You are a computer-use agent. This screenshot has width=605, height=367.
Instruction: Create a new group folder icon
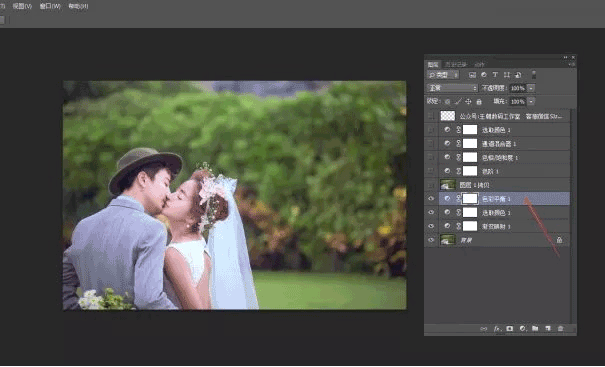tap(535, 328)
